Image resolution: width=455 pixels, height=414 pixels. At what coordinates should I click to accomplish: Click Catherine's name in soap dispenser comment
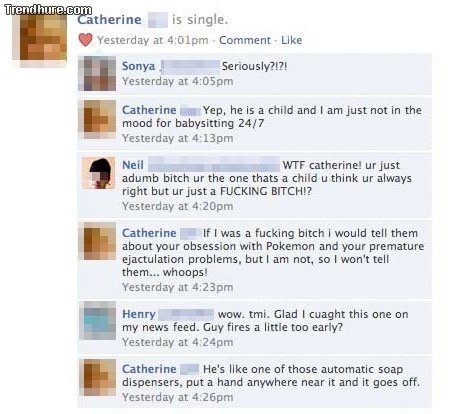click(149, 369)
